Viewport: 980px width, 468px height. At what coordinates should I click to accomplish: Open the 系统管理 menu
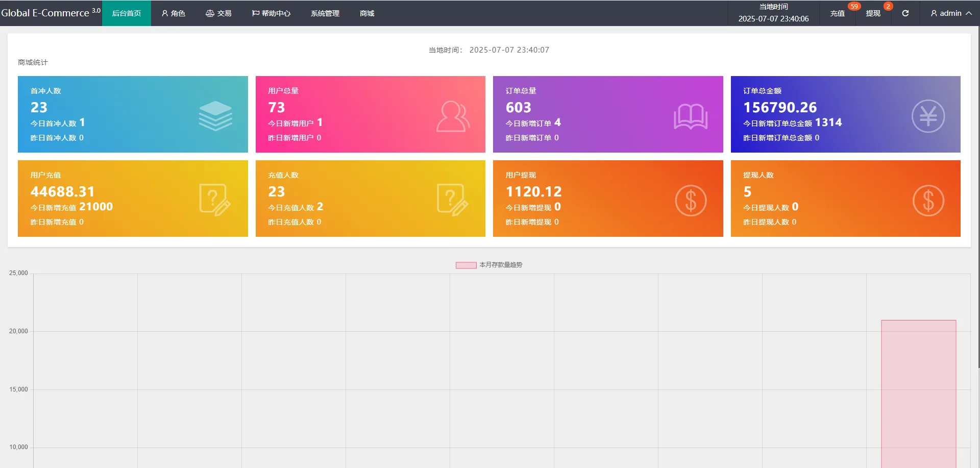point(325,13)
